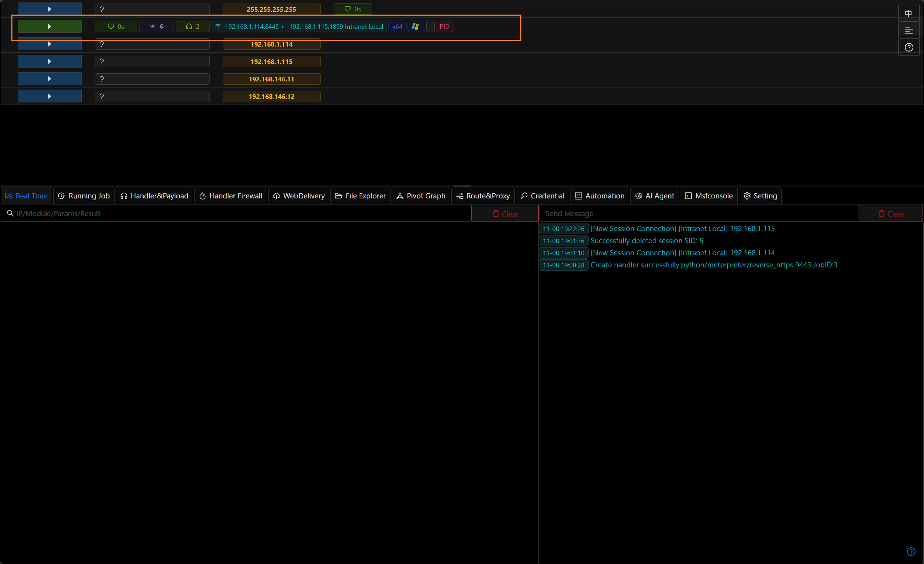924x564 pixels.
Task: Open the Pivot Graph tab
Action: click(x=421, y=196)
